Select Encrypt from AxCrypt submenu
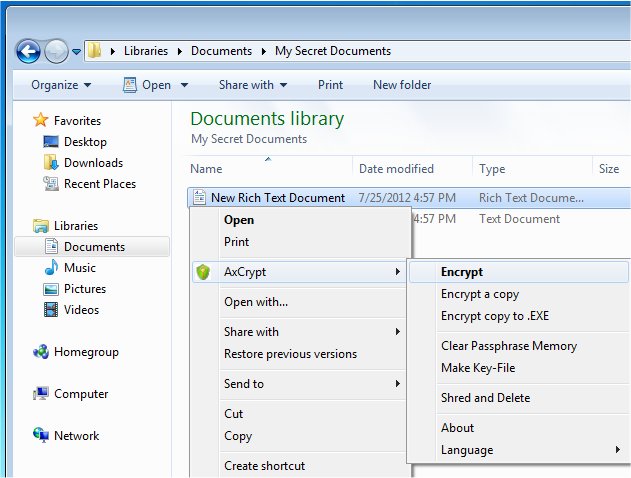631x478 pixels. (462, 272)
